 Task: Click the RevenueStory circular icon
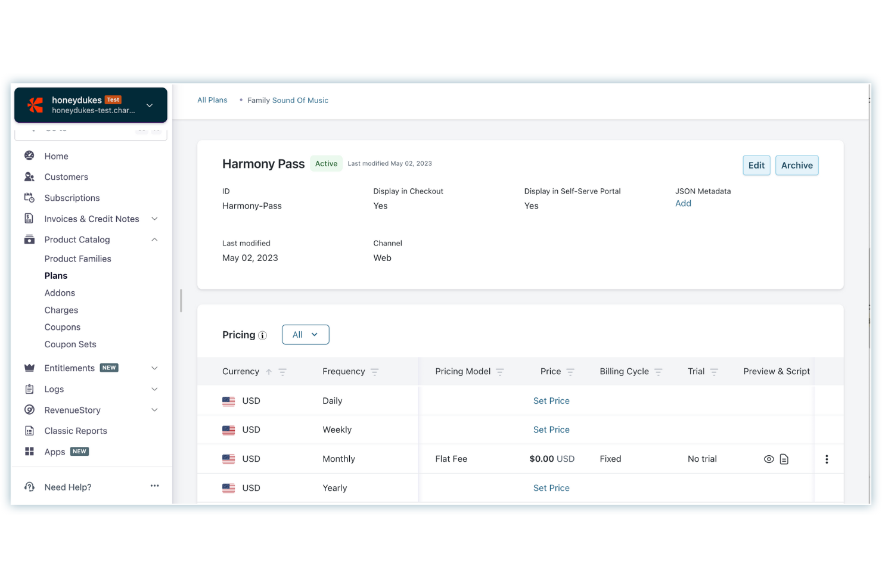[29, 409]
